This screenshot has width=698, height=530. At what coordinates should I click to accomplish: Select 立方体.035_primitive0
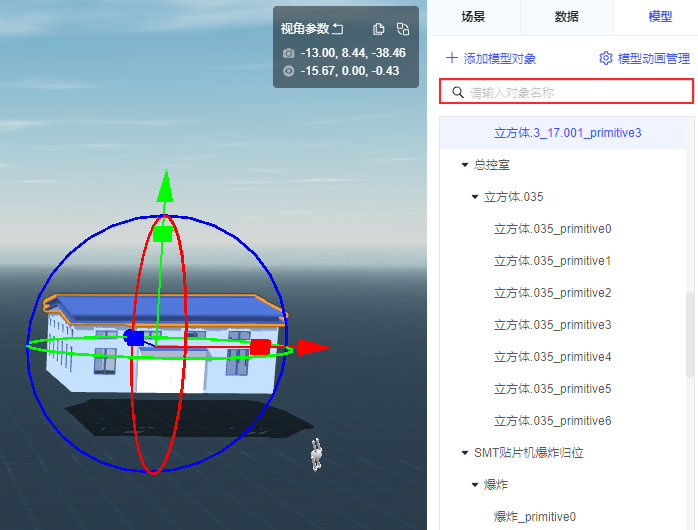click(x=553, y=229)
